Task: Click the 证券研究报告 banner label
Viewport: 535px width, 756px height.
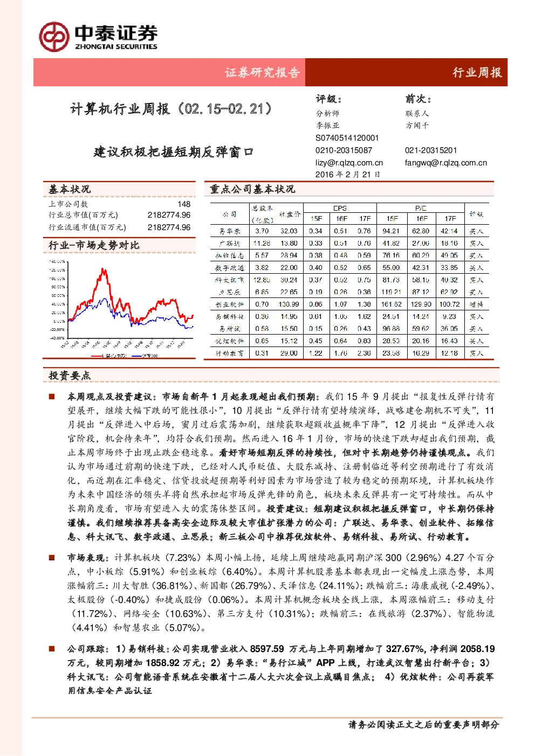Action: click(x=263, y=73)
